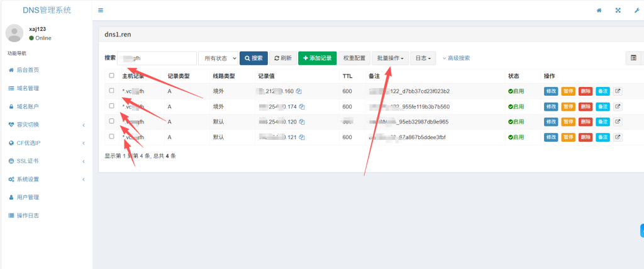Open external link icon for 95eb32987db9e965 row
Viewport: 644px width, 269px height.
tap(618, 122)
